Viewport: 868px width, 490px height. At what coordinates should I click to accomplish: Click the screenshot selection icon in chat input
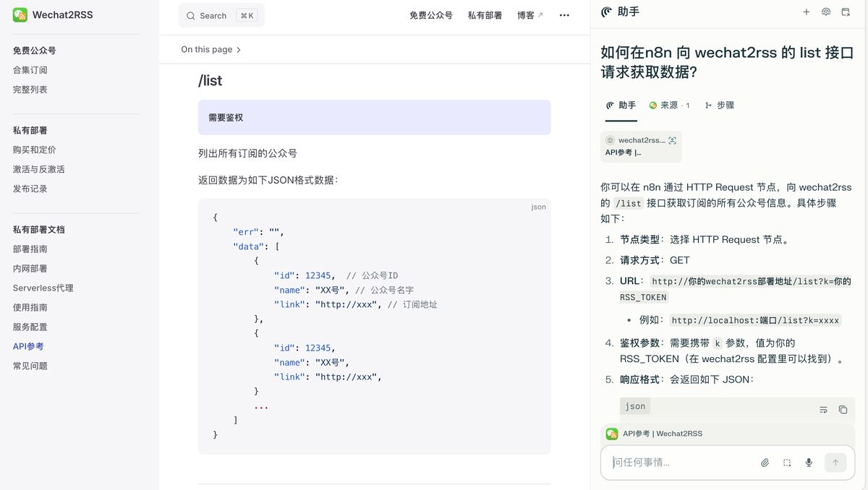click(786, 462)
